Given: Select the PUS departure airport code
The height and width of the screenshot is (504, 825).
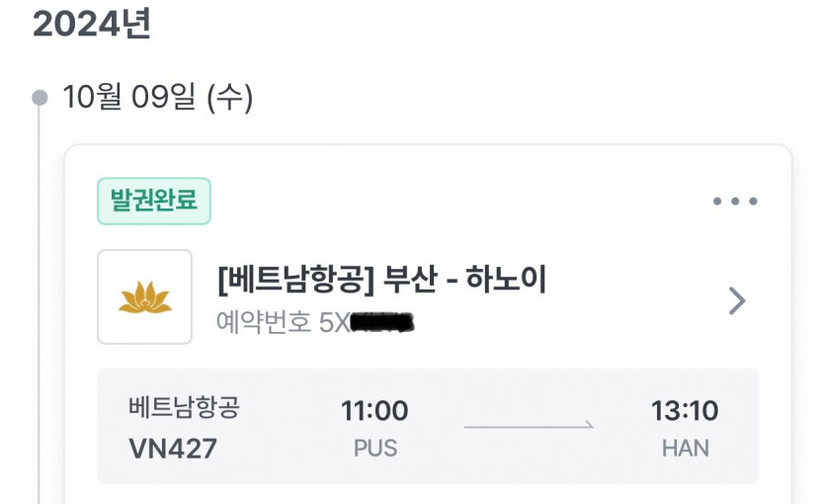Looking at the screenshot, I should (374, 448).
